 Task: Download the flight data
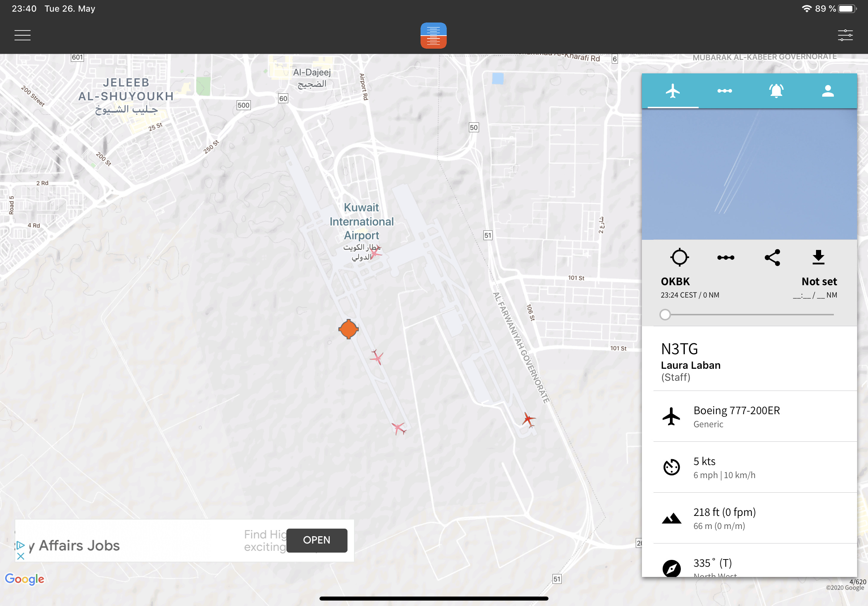[x=818, y=258]
